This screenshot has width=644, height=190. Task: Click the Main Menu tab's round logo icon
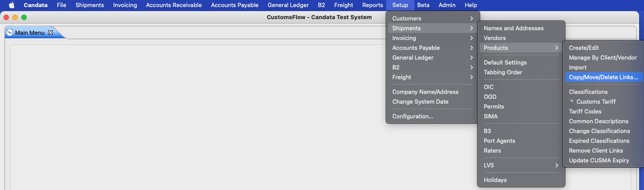pos(10,32)
